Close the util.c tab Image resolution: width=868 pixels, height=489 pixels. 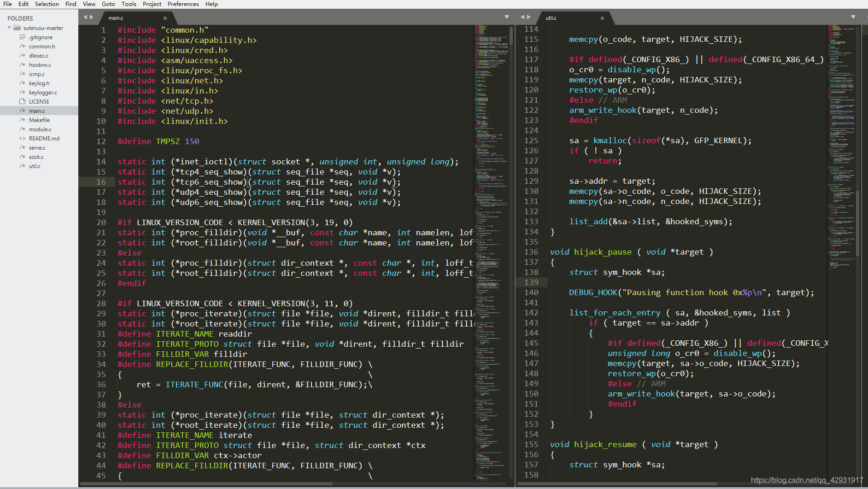[x=602, y=18]
